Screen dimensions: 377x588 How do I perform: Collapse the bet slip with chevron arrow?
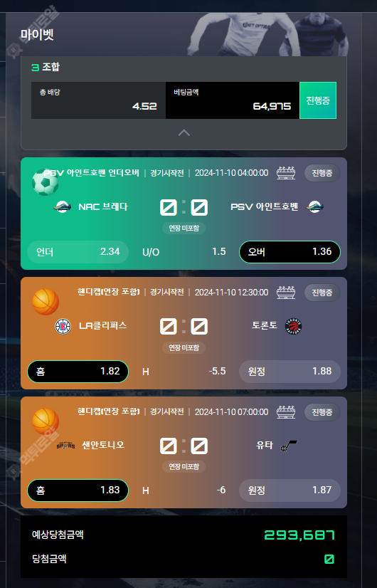(184, 132)
